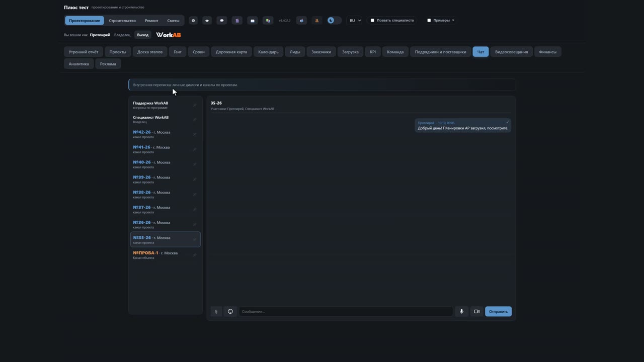Viewport: 644px width, 362px height.
Task: Click the Выход logout button
Action: (143, 35)
